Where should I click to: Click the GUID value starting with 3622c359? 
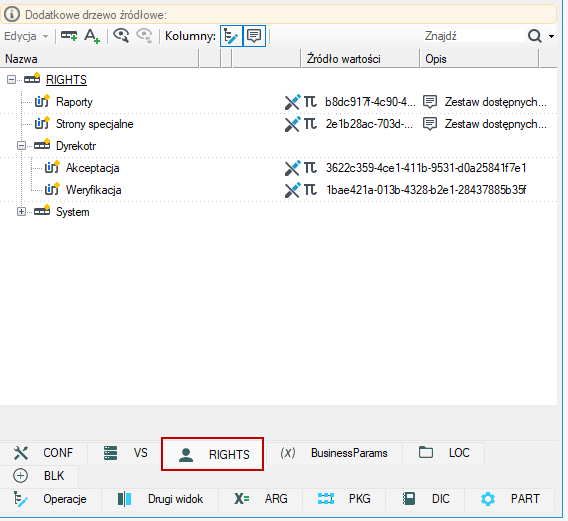tap(426, 168)
